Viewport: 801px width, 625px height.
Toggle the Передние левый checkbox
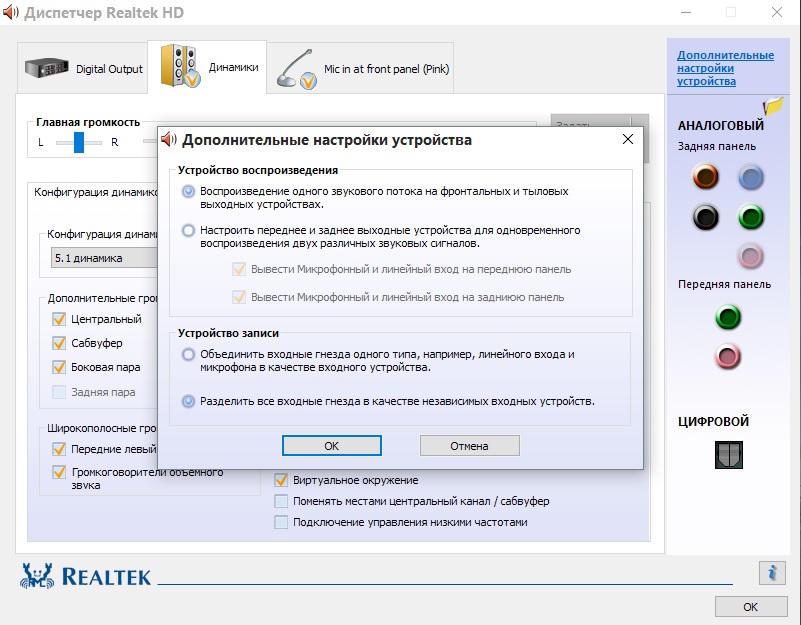click(x=59, y=449)
